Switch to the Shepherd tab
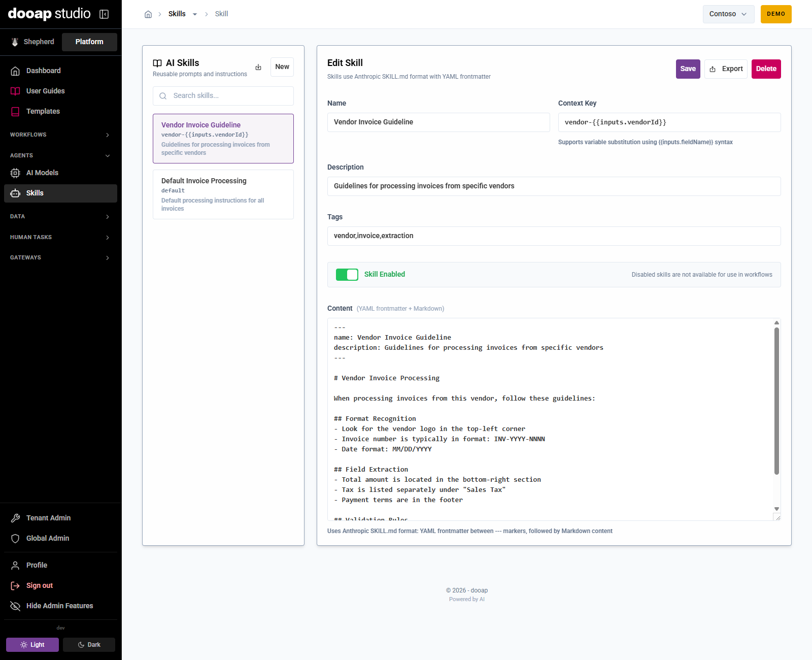This screenshot has height=660, width=812. click(x=32, y=42)
